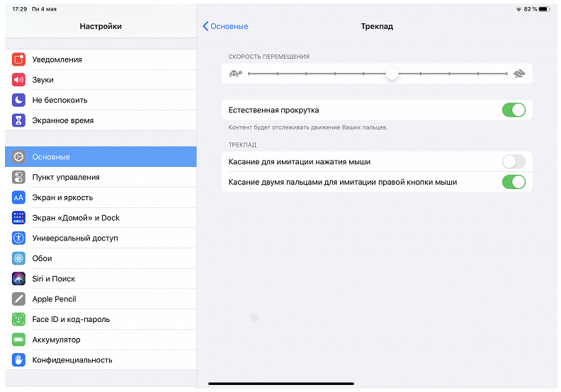Open the Экран и яркость menu item
Viewport: 561px width, 392px height.
point(101,197)
